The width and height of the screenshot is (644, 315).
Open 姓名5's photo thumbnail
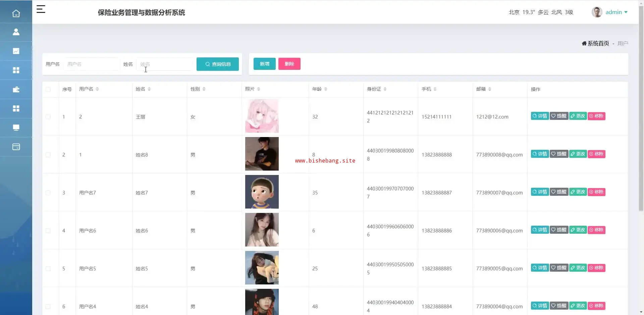pyautogui.click(x=262, y=268)
